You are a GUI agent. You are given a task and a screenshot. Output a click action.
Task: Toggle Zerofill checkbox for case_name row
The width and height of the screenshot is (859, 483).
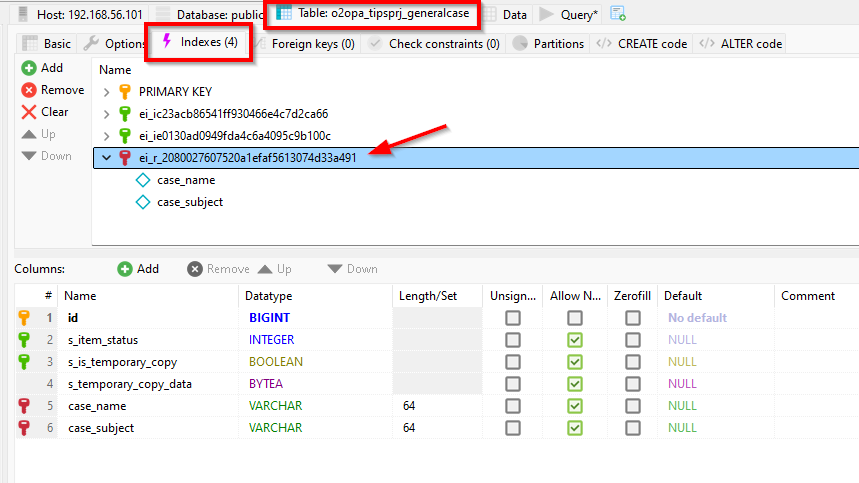pos(632,406)
